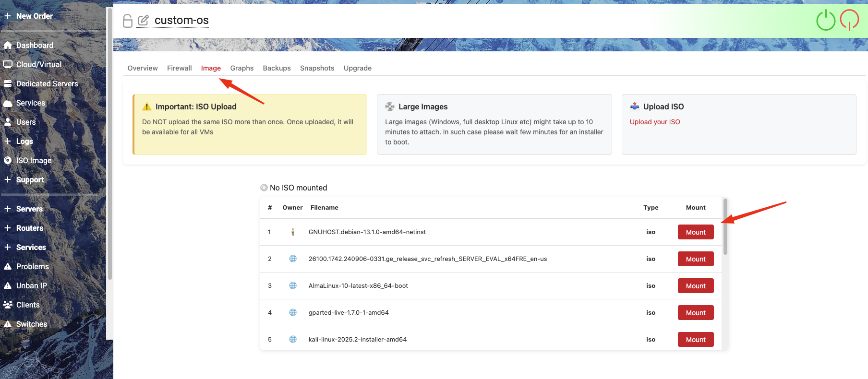This screenshot has width=868, height=379.
Task: Open the Backups tab
Action: click(x=277, y=68)
